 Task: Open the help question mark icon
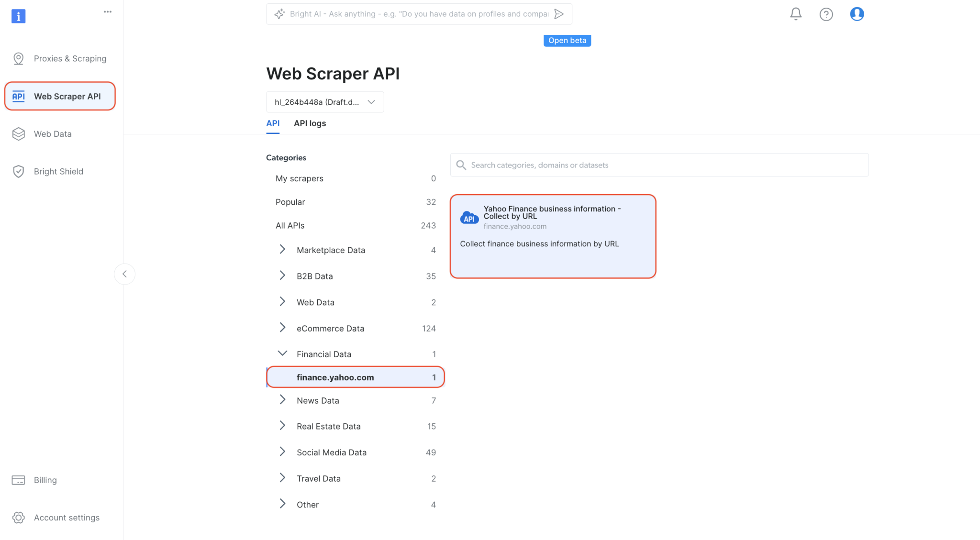pos(826,14)
